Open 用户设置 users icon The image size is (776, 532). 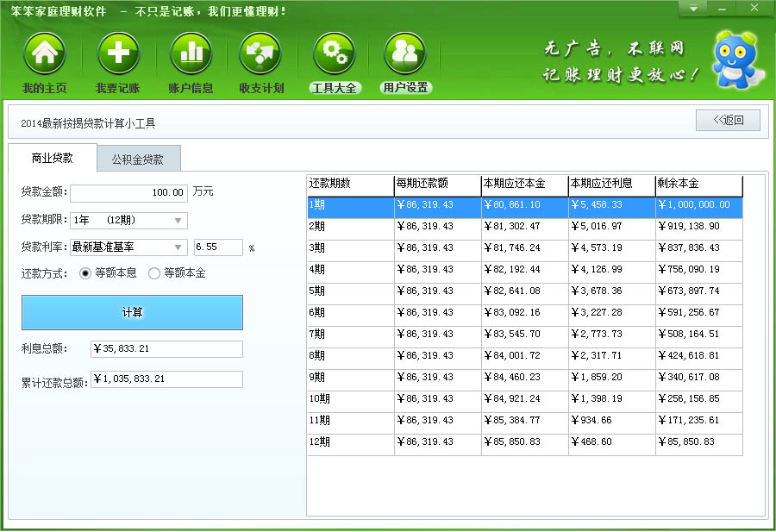tap(405, 55)
